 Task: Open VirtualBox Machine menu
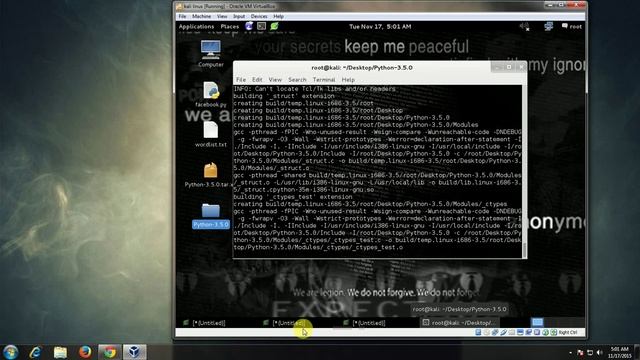click(x=201, y=16)
